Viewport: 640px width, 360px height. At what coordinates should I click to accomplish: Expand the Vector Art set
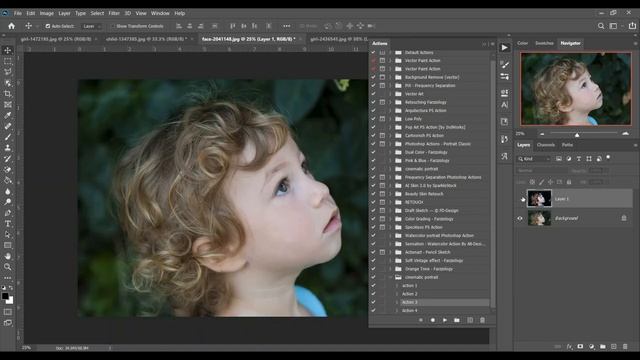(x=390, y=94)
